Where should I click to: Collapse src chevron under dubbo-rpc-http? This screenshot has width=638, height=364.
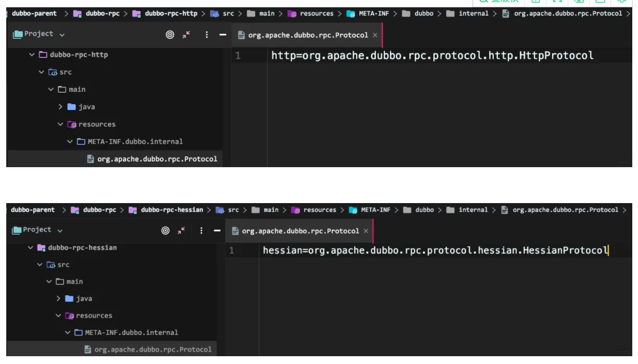42,72
